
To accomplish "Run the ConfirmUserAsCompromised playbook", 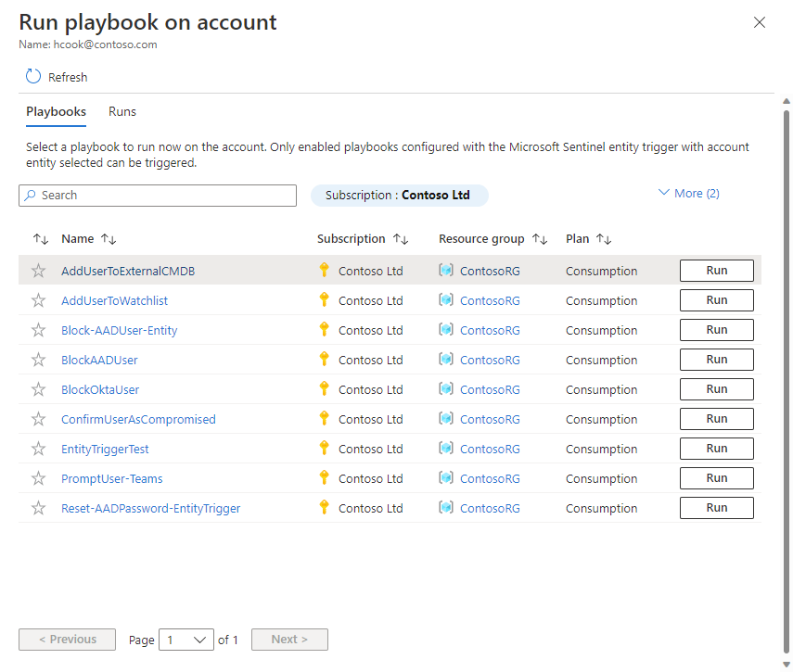I will (716, 419).
